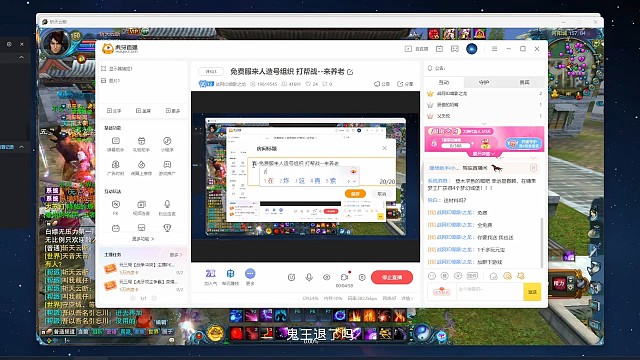Screen dimensions: 640x360
Task: Open the 弹幕助手 barrage assistant icon
Action: coord(116,141)
